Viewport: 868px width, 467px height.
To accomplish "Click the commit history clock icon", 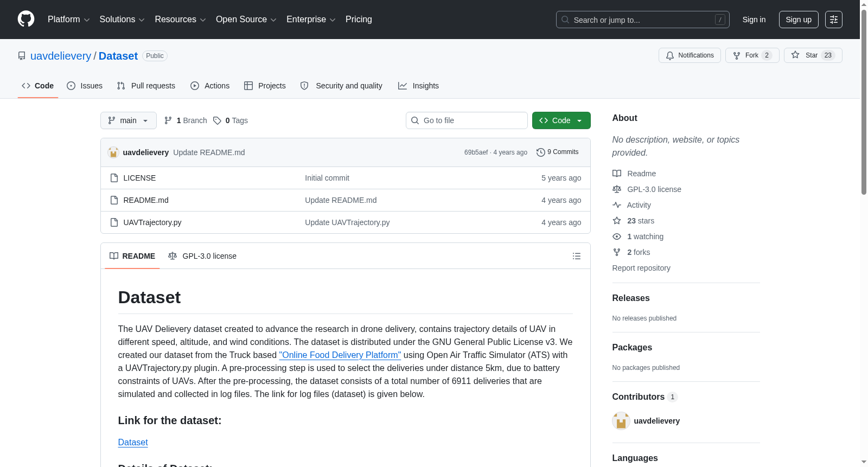I will 540,152.
